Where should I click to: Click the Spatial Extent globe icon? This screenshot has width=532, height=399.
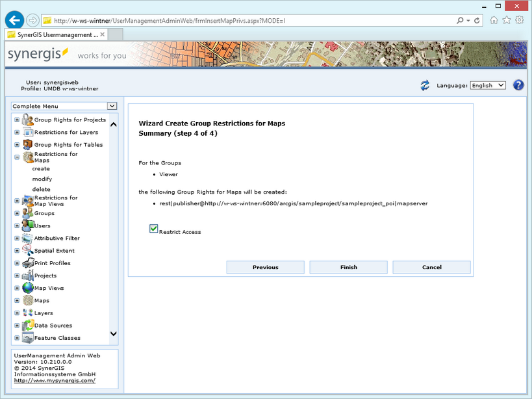coord(26,250)
